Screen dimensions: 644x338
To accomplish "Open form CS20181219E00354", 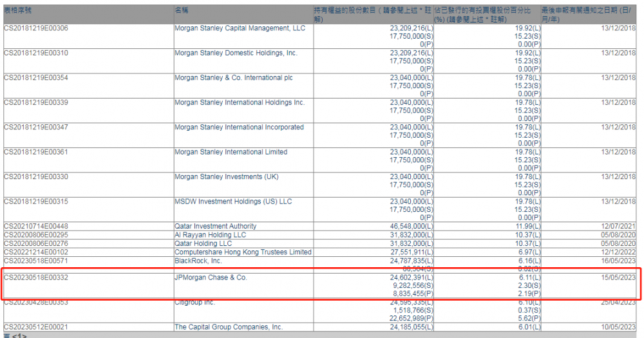I will pyautogui.click(x=36, y=78).
